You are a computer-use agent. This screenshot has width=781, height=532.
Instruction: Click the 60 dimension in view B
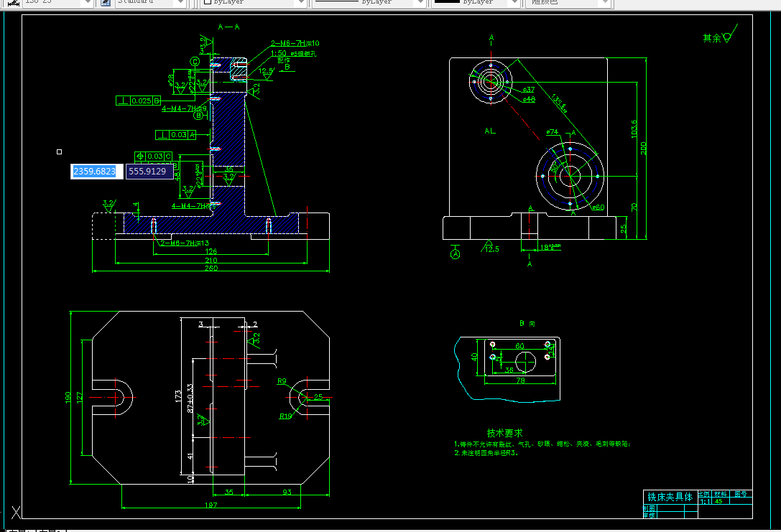click(519, 346)
